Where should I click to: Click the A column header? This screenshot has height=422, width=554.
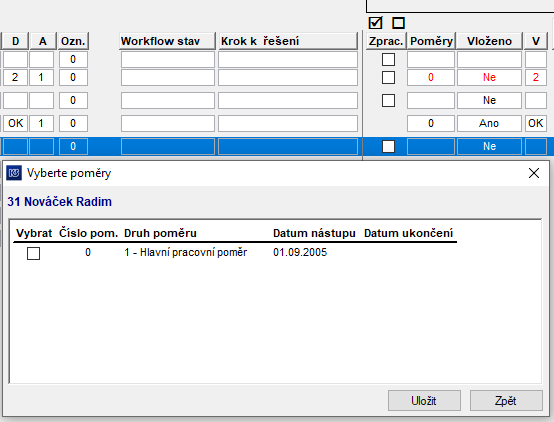[x=43, y=41]
